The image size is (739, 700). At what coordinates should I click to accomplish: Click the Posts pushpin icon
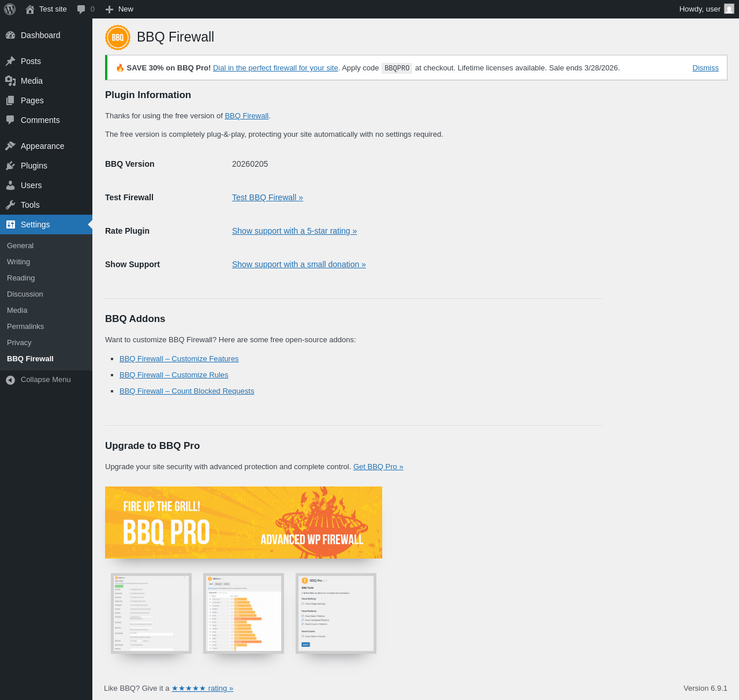[10, 61]
